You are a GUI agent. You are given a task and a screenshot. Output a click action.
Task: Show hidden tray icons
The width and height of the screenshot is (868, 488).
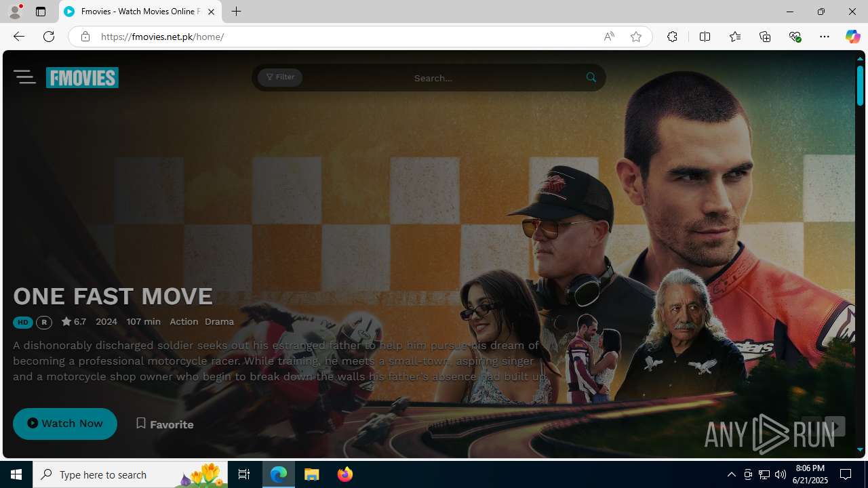point(731,474)
